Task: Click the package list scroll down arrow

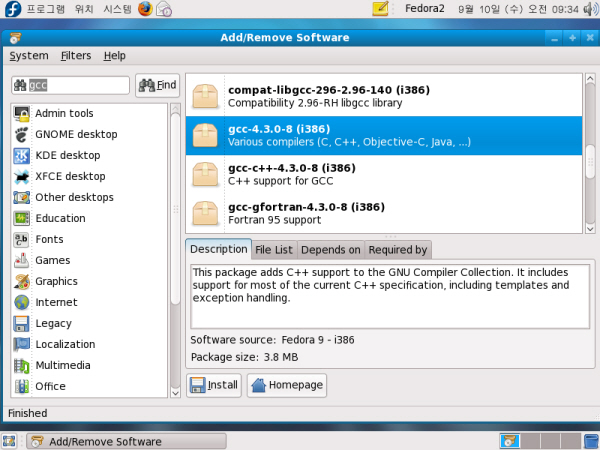Action: [x=590, y=228]
